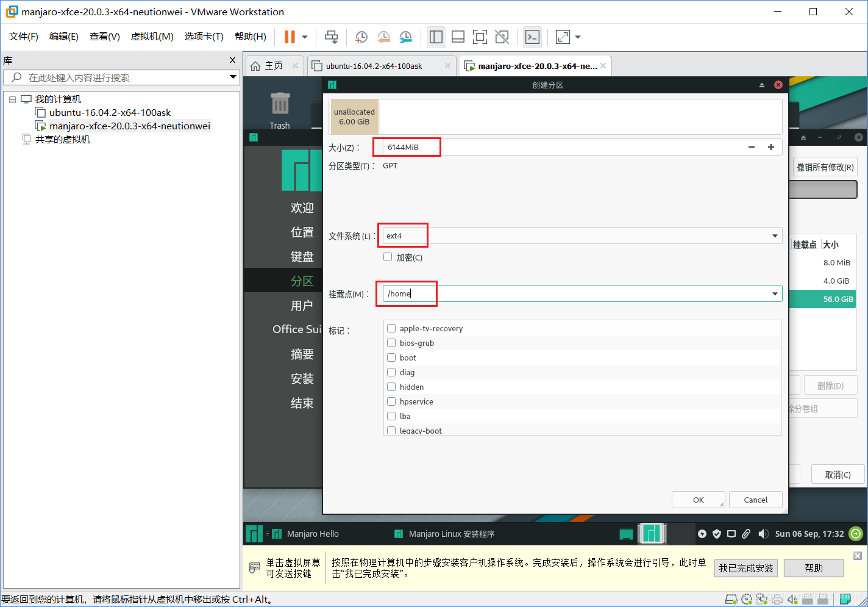This screenshot has width=868, height=607.
Task: Click the paperclip clipboard icon in guest panel
Action: click(746, 534)
